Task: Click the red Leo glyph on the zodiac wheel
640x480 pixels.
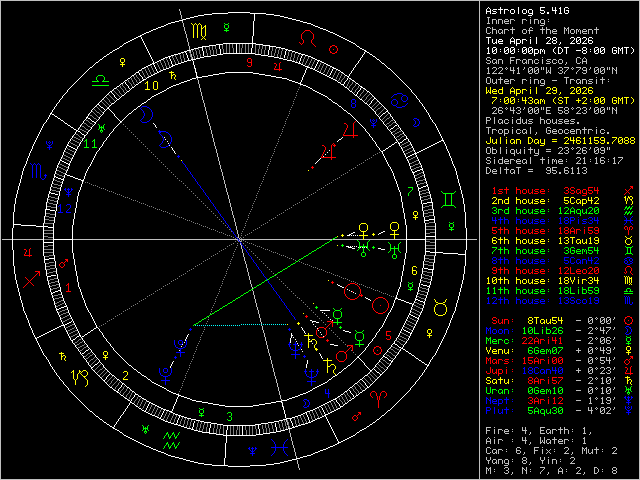Action: [x=313, y=39]
